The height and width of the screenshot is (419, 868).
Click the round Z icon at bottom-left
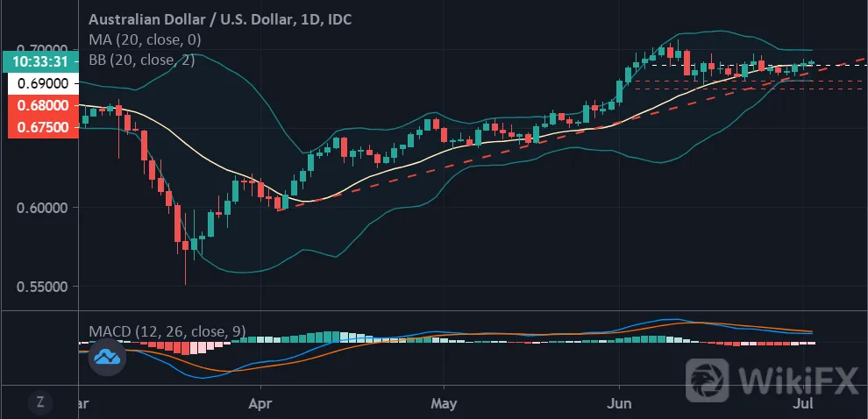click(39, 402)
